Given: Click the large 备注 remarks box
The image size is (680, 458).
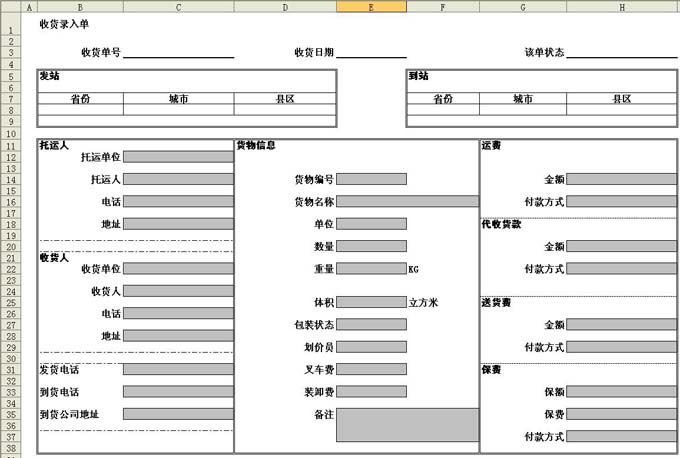Looking at the screenshot, I should point(407,425).
